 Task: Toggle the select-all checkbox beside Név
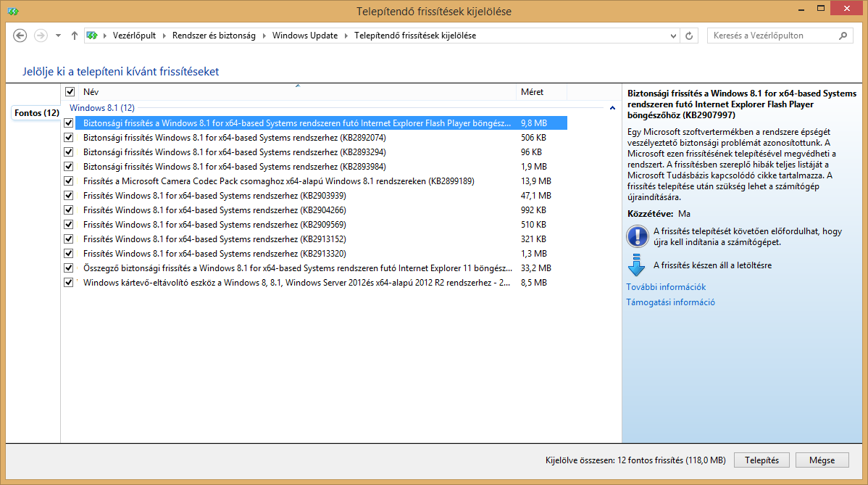coord(70,92)
